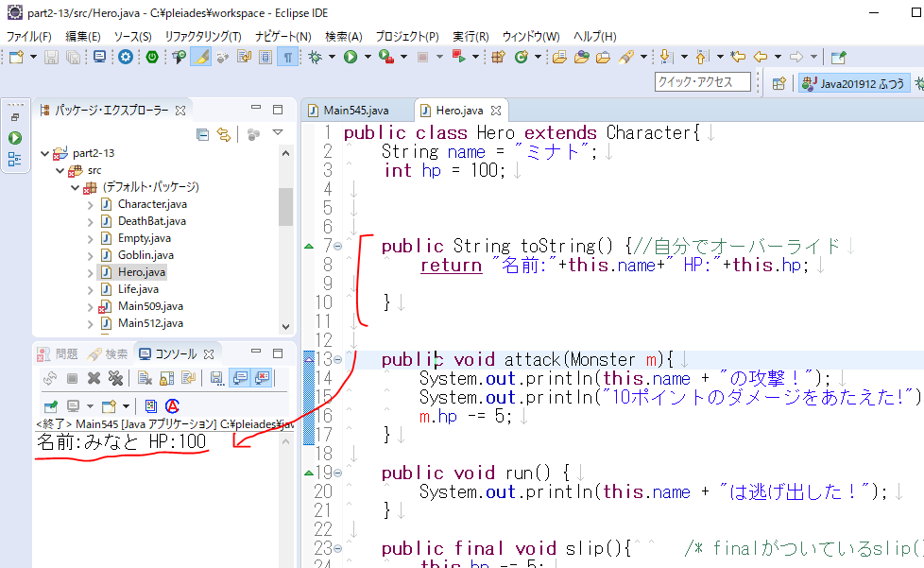Toggle show console on standard error
This screenshot has width=924, height=568.
click(263, 378)
